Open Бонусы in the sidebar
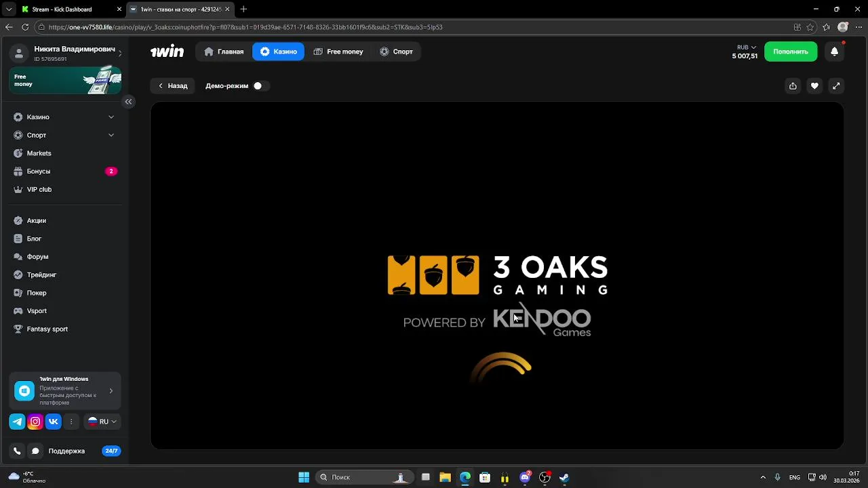 [x=65, y=171]
